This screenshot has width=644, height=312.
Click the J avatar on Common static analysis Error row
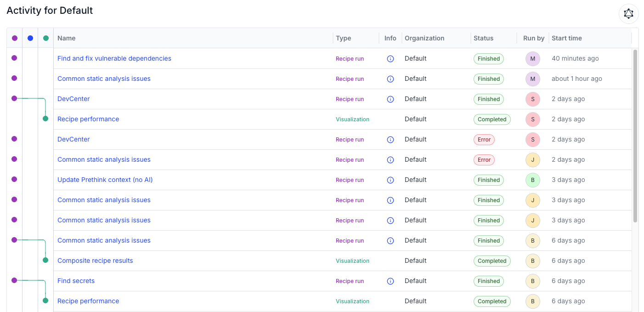(533, 160)
